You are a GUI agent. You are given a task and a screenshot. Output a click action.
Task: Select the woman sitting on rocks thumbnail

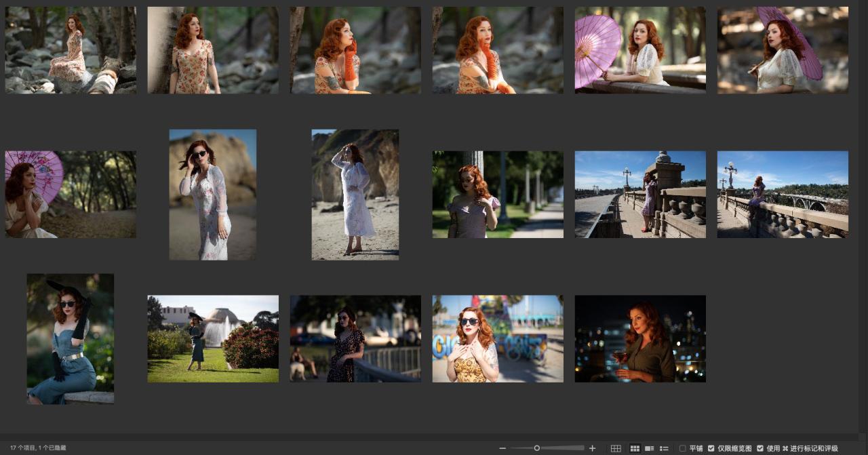pos(71,50)
